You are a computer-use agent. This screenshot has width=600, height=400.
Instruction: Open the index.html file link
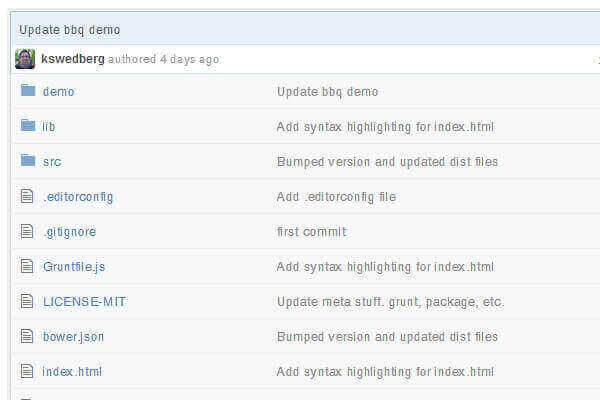72,372
